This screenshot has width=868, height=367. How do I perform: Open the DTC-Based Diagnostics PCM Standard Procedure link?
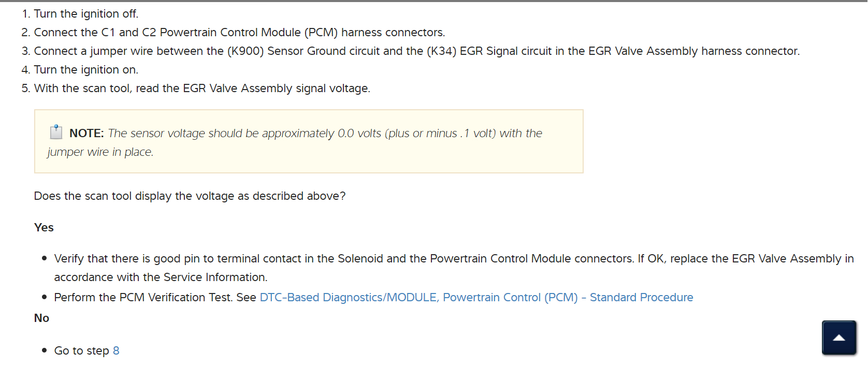point(476,298)
